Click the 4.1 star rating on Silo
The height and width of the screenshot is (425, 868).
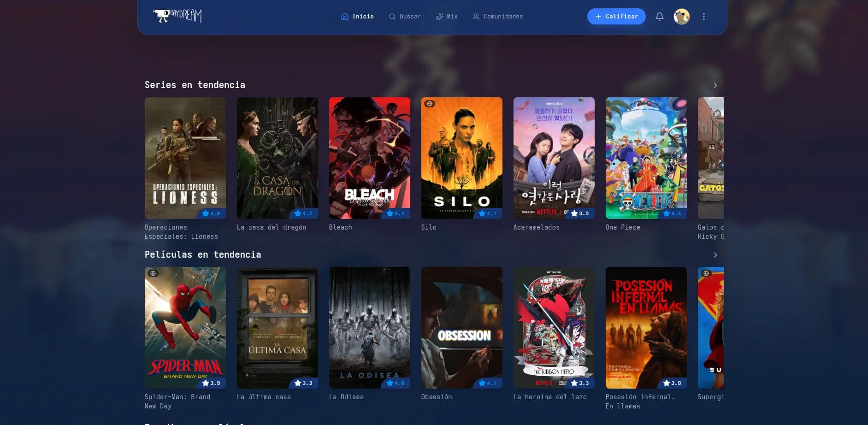pyautogui.click(x=488, y=213)
